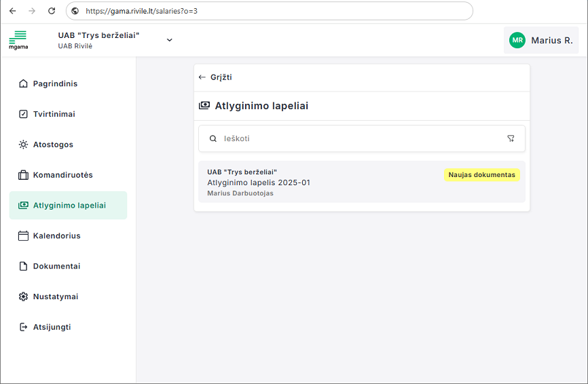Viewport: 588px width, 384px height.
Task: Open Tvirtinimai in the sidebar
Action: coord(54,114)
